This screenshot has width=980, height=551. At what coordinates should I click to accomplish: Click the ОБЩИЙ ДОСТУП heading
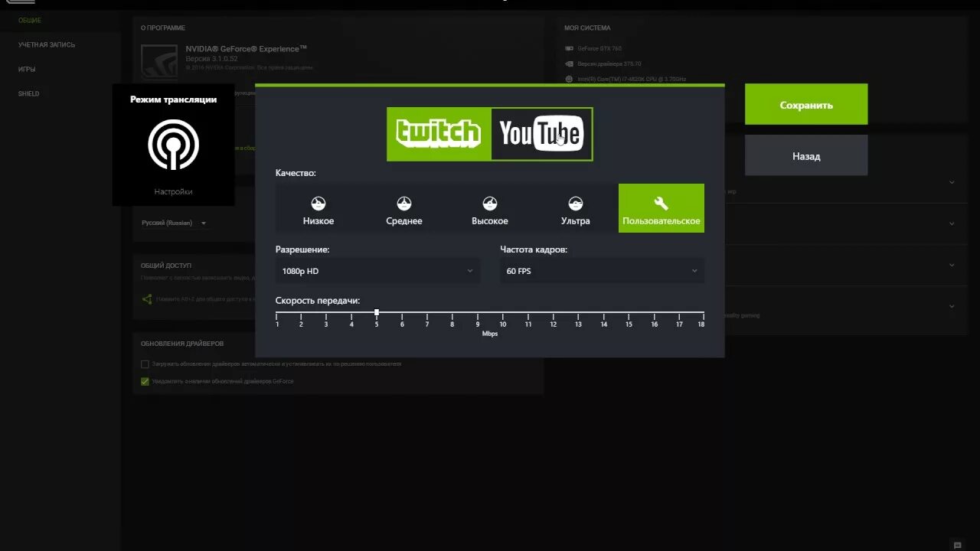pyautogui.click(x=166, y=266)
